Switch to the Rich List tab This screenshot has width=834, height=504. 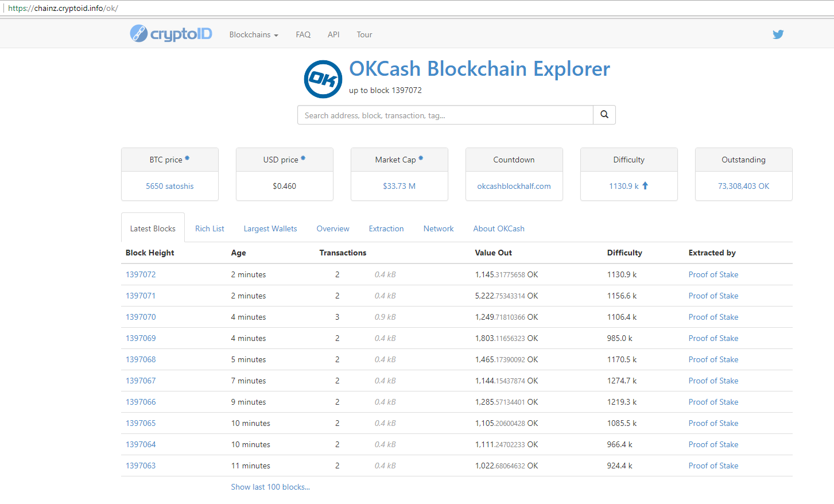click(x=210, y=228)
